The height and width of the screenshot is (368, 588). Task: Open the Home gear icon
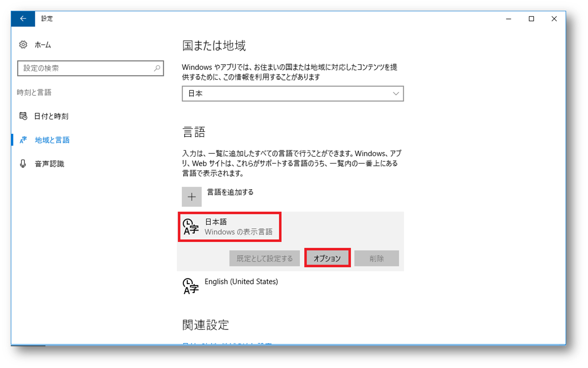point(23,44)
